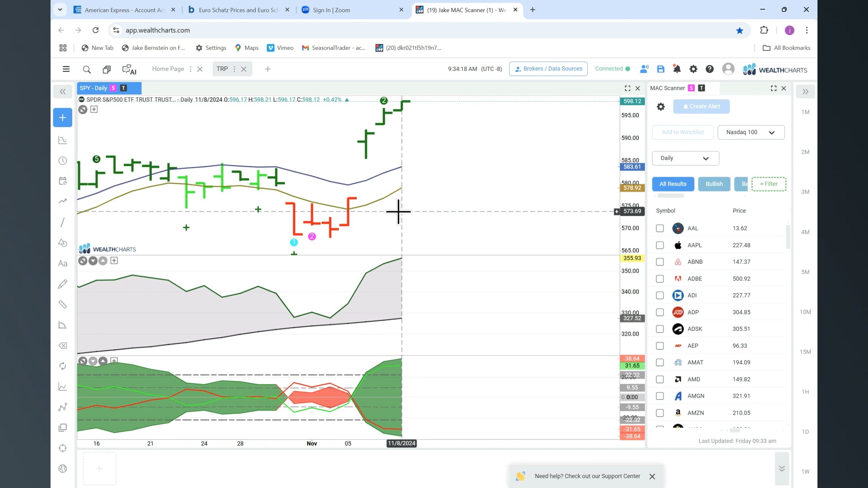Reload the browser page
868x488 pixels.
point(95,30)
